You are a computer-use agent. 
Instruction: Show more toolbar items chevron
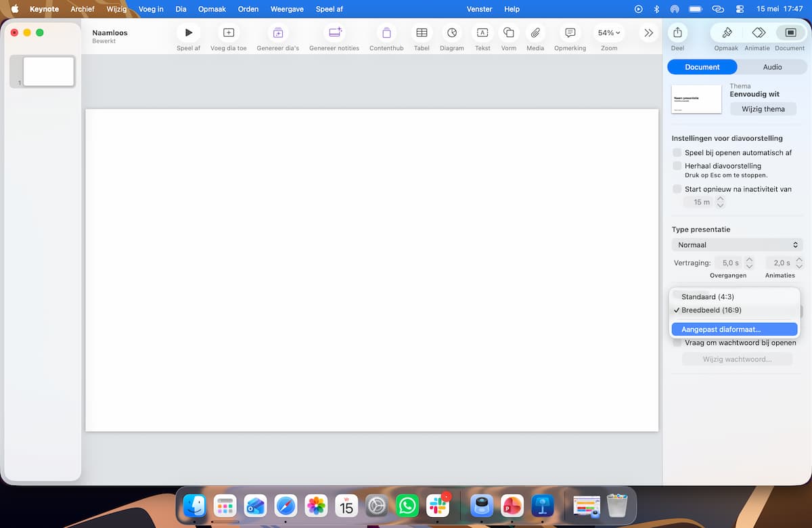click(x=648, y=32)
